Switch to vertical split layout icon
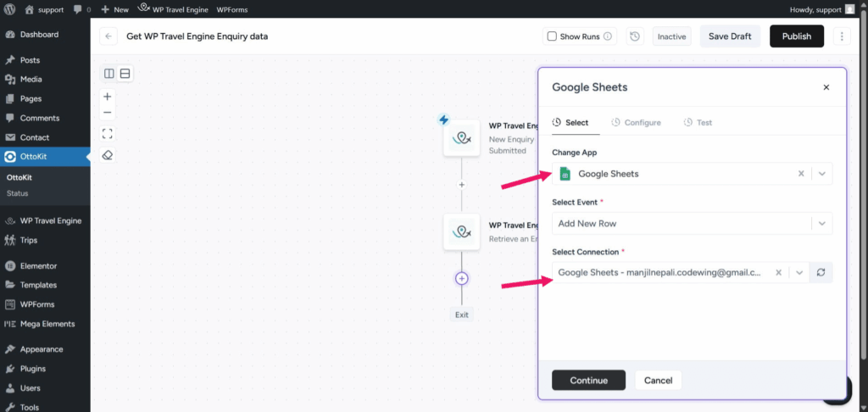Image resolution: width=868 pixels, height=412 pixels. click(x=109, y=73)
